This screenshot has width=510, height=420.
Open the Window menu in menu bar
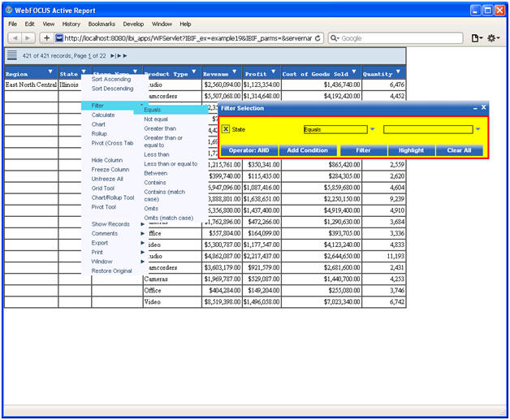click(162, 24)
